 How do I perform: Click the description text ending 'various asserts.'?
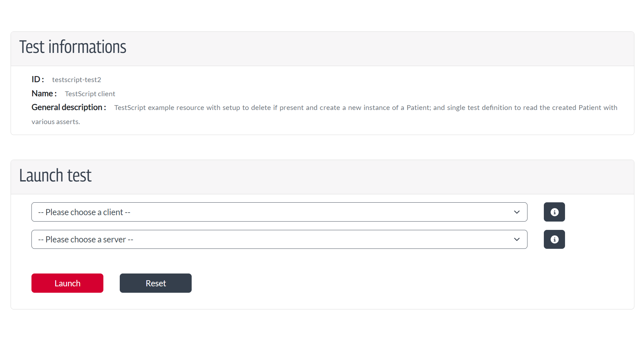coord(324,114)
